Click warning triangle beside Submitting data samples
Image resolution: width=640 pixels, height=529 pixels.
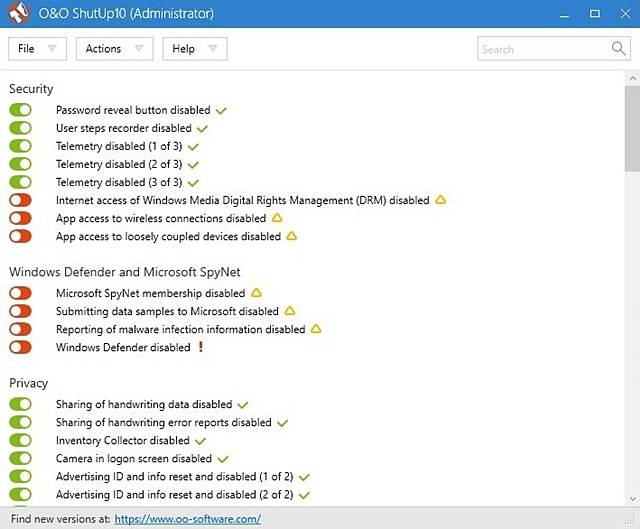tap(290, 311)
